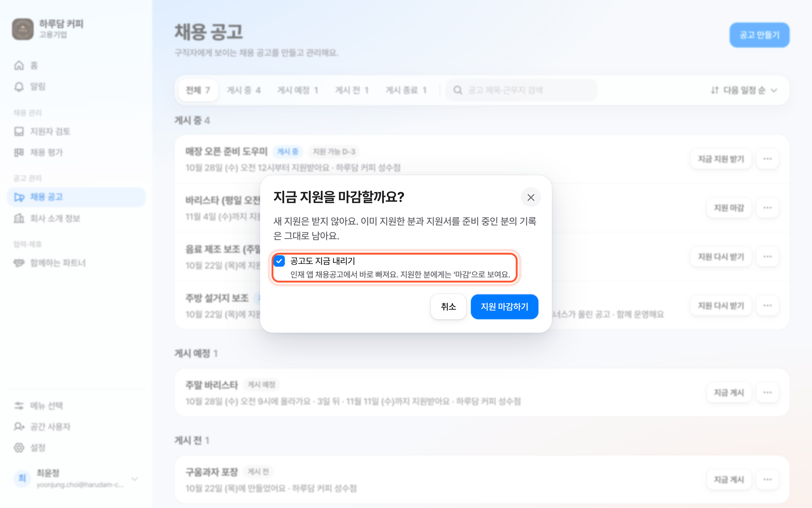Open more menu for 구움과자 포장
Viewport: 812px width, 508px height.
pyautogui.click(x=767, y=480)
